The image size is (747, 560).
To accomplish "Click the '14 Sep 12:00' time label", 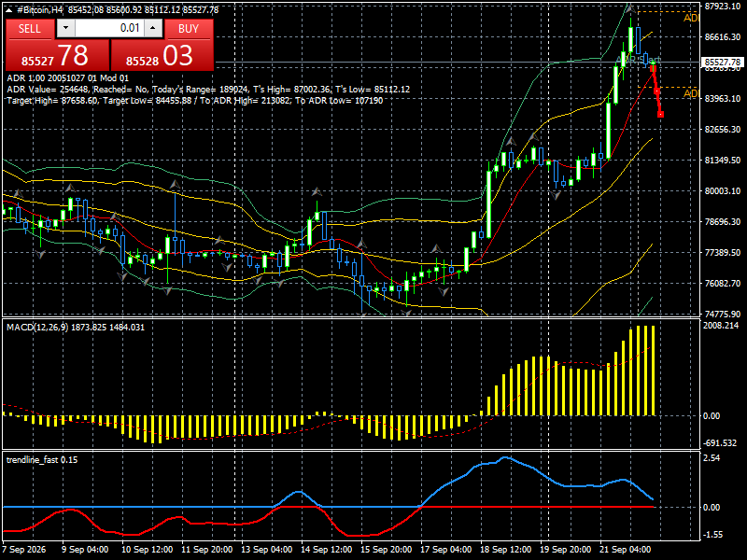I will pyautogui.click(x=326, y=550).
